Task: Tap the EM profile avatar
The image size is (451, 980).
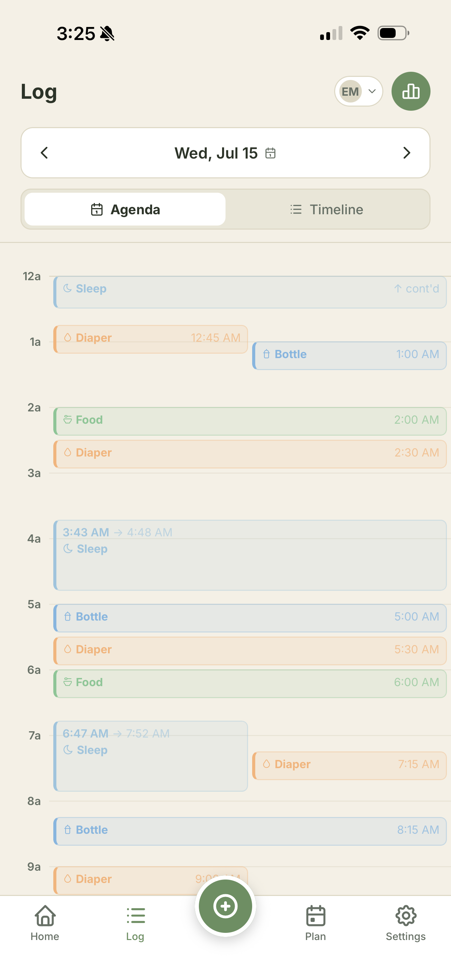Action: tap(350, 91)
